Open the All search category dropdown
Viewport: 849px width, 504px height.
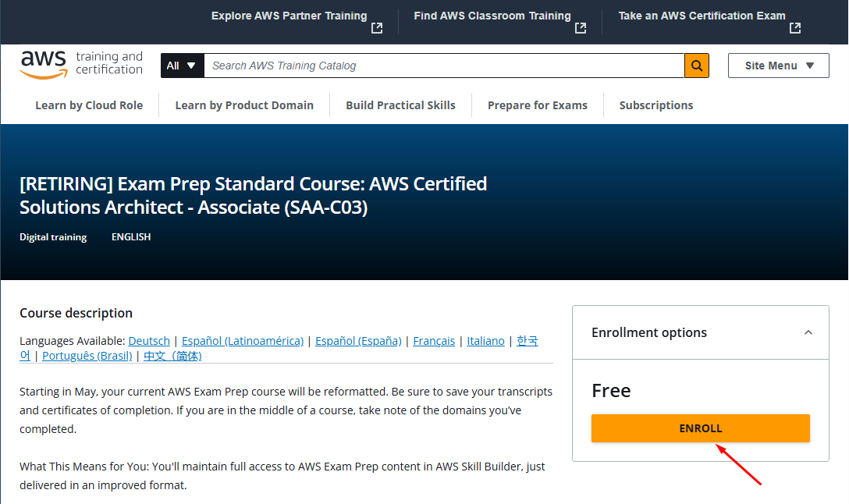pos(182,66)
